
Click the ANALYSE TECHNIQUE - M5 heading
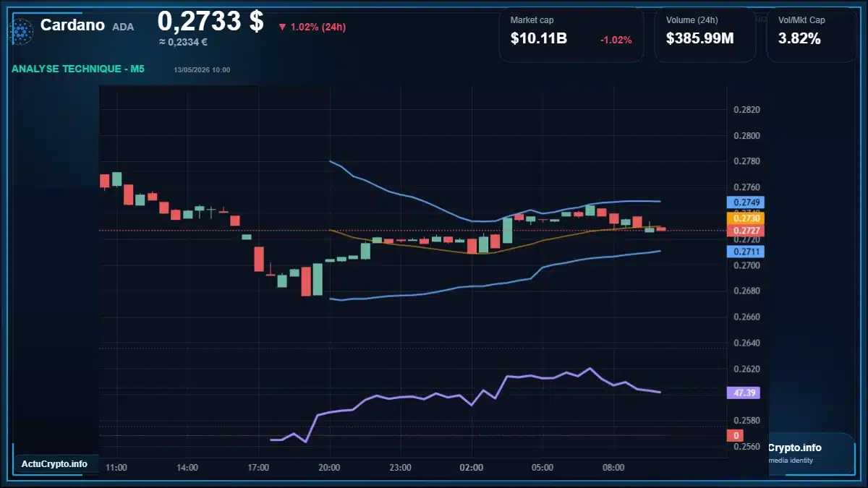[77, 69]
